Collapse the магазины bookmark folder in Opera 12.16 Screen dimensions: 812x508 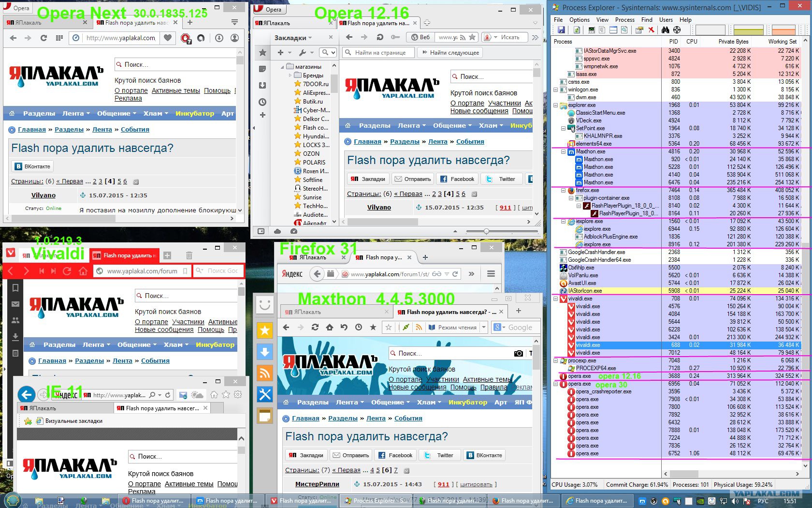pyautogui.click(x=282, y=67)
